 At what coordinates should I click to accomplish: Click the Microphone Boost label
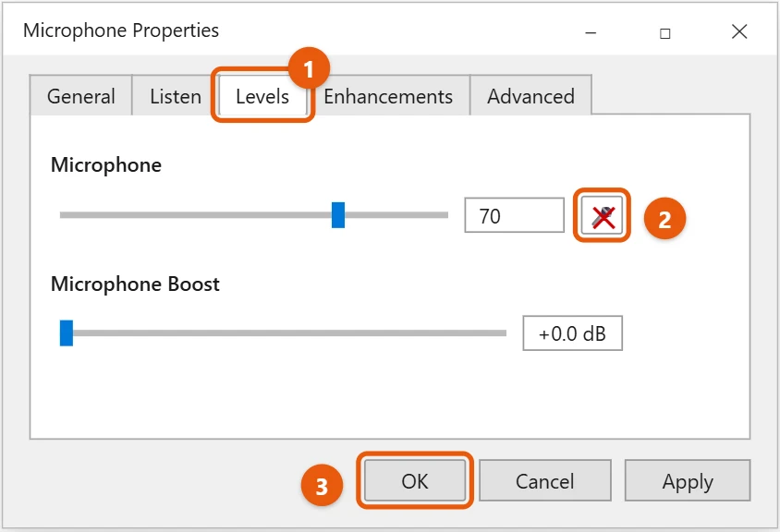coord(135,284)
